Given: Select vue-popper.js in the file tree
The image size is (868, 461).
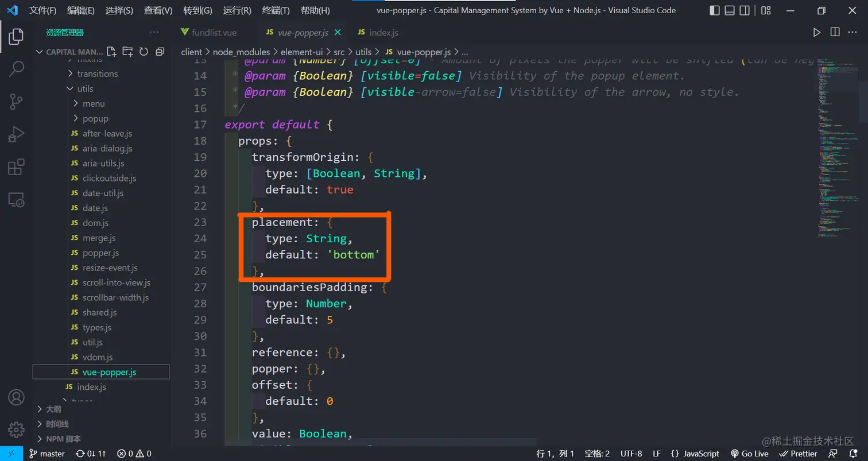Looking at the screenshot, I should [101, 372].
